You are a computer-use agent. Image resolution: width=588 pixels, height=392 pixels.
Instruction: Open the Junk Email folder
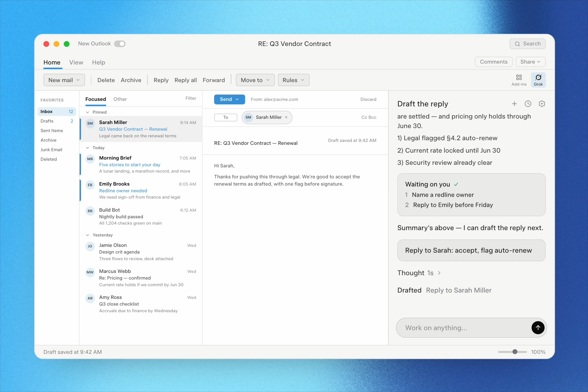[57, 150]
